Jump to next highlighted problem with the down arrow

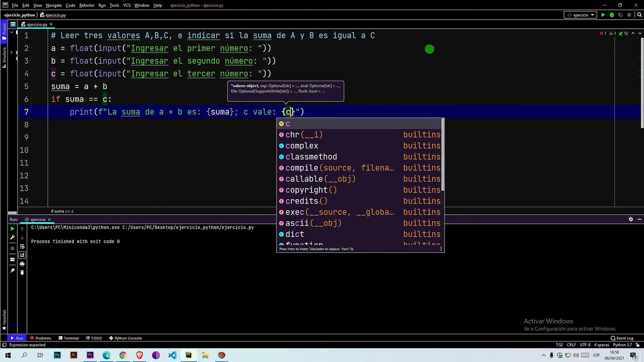tap(639, 33)
